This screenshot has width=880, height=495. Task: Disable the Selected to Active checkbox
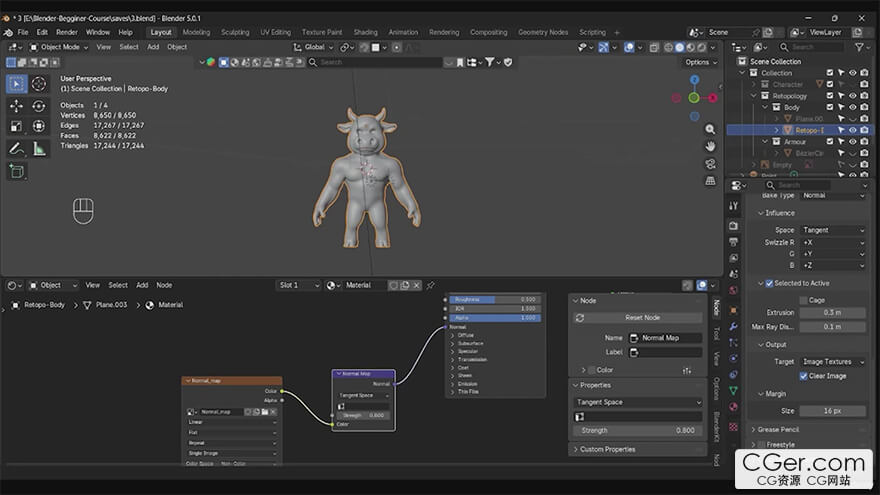pyautogui.click(x=769, y=283)
